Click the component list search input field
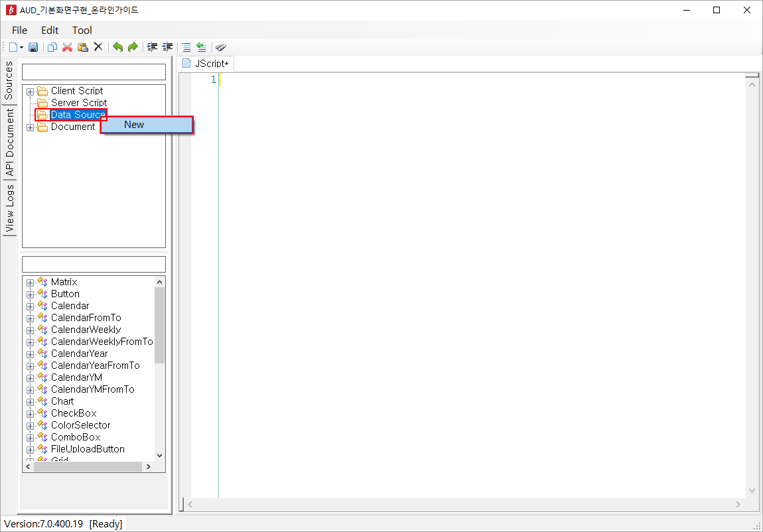This screenshot has width=763, height=532. (x=94, y=264)
